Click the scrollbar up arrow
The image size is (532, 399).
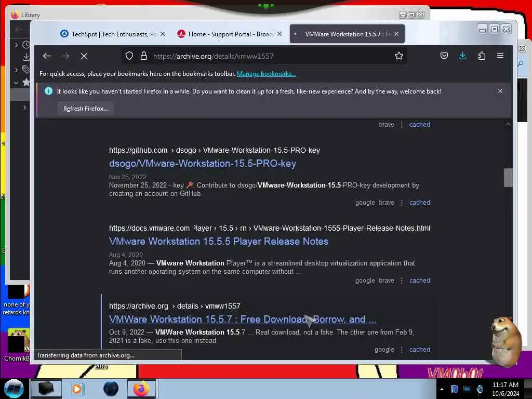pos(508,125)
